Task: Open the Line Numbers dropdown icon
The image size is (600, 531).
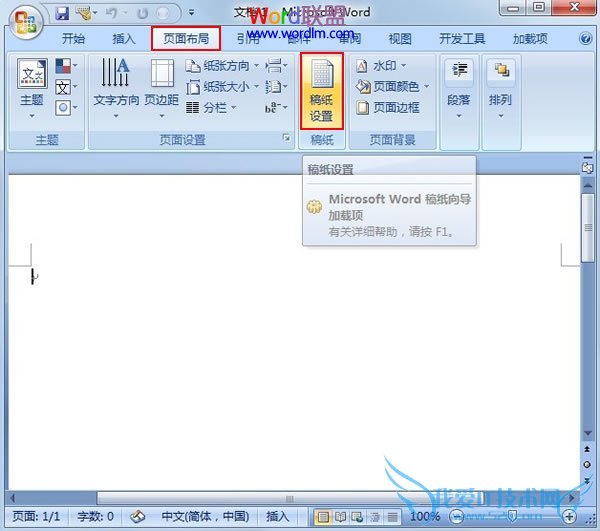Action: [x=276, y=87]
